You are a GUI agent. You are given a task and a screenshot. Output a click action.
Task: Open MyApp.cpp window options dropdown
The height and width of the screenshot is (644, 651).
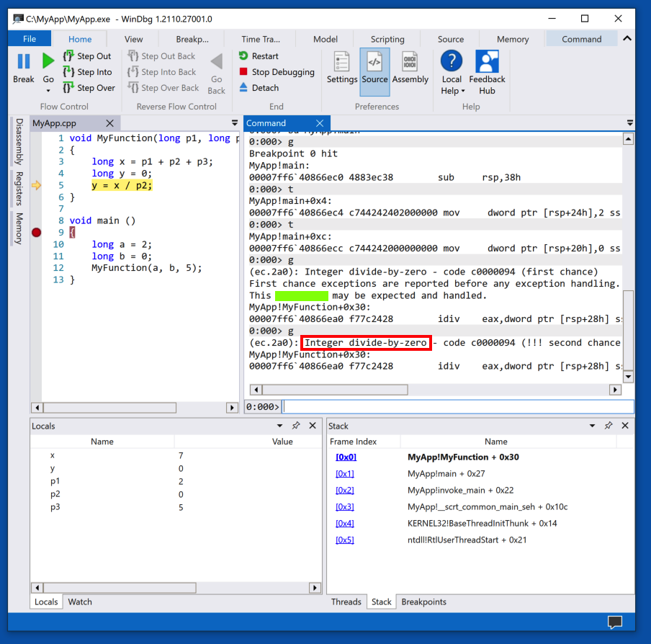(x=234, y=123)
